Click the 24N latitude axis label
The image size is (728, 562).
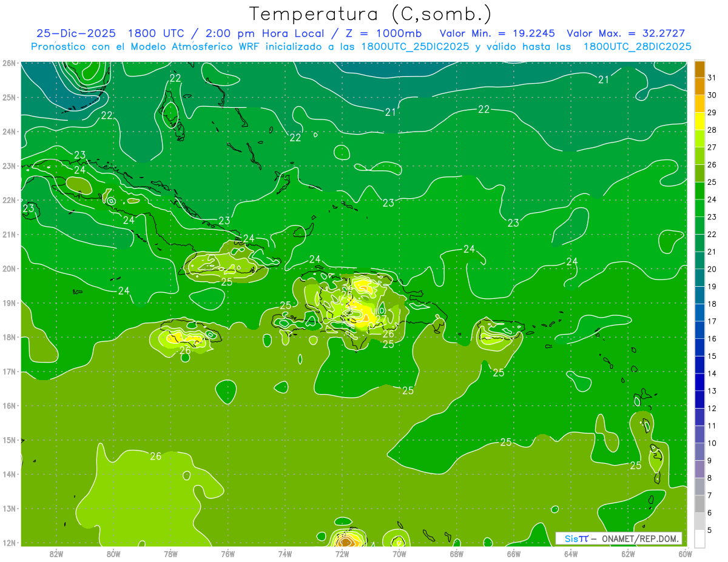point(9,132)
